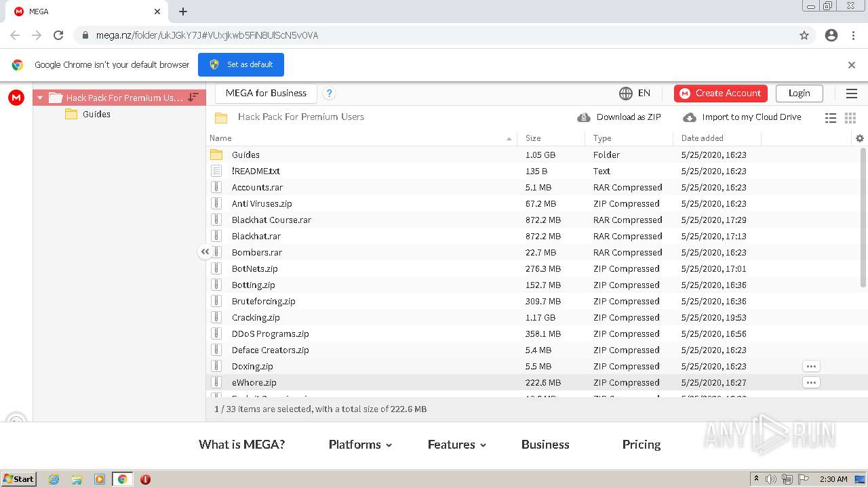Select Doxing.zip file
868x488 pixels.
[x=532, y=366]
